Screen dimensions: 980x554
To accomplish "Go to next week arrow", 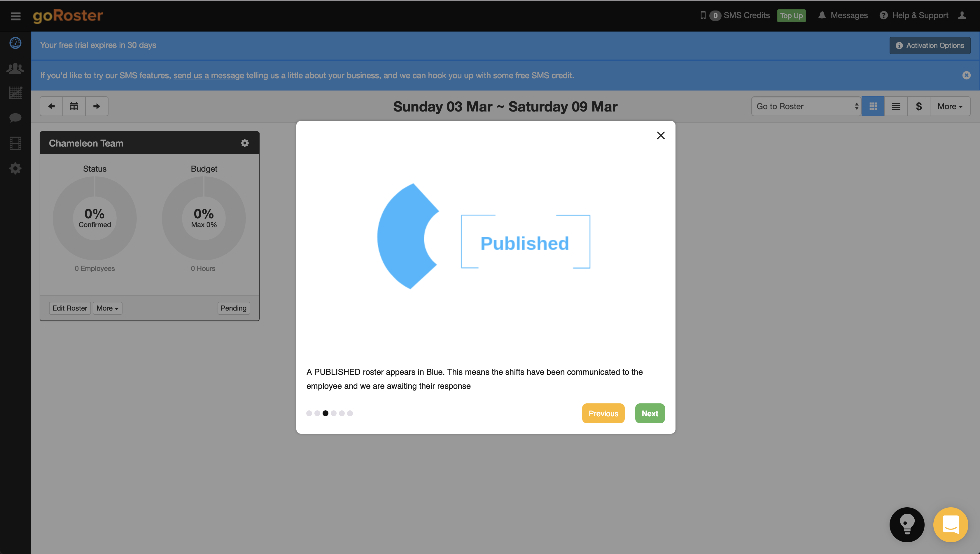I will click(97, 106).
